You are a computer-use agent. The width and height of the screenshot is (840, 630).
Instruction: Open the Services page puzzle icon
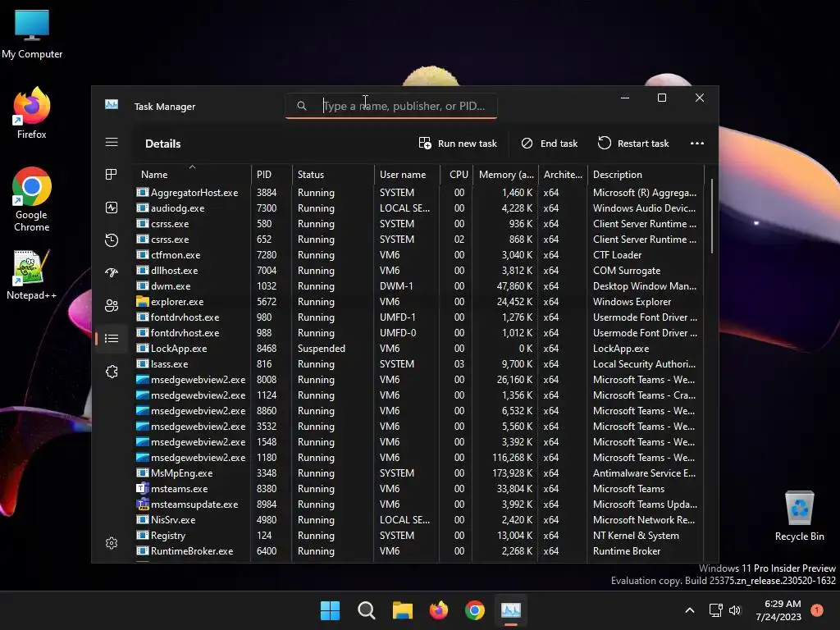point(112,372)
